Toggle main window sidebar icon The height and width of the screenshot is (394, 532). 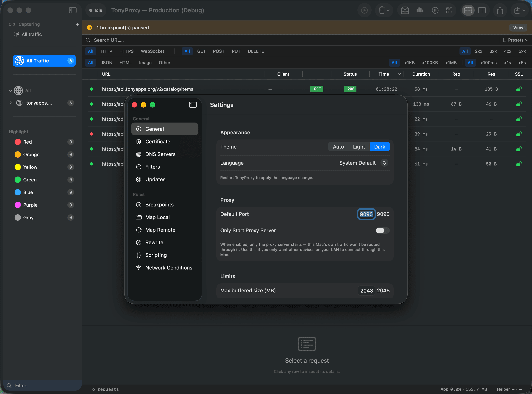click(73, 10)
